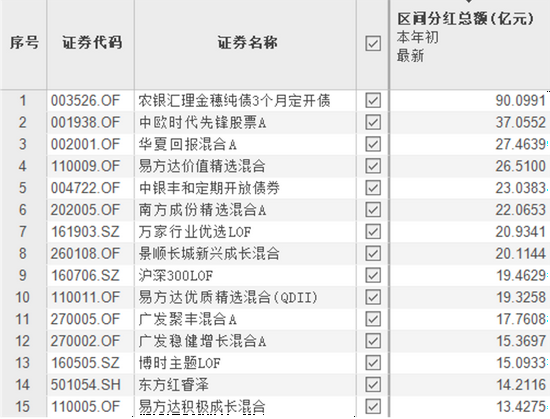550x419 pixels.
Task: Select security code 161903.SZ
Action: point(85,231)
